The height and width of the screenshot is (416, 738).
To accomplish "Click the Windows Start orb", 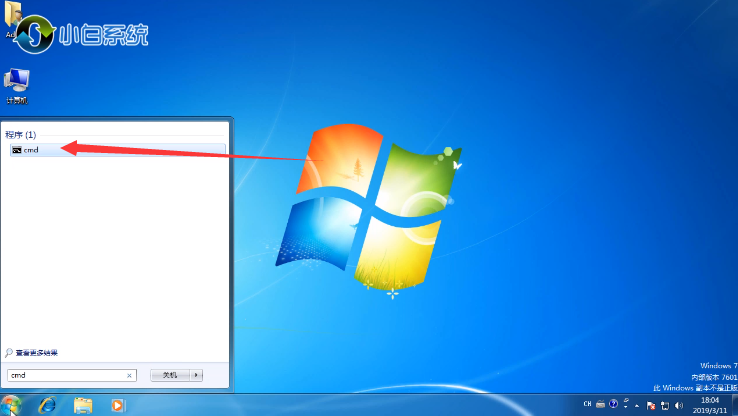I will 13,404.
